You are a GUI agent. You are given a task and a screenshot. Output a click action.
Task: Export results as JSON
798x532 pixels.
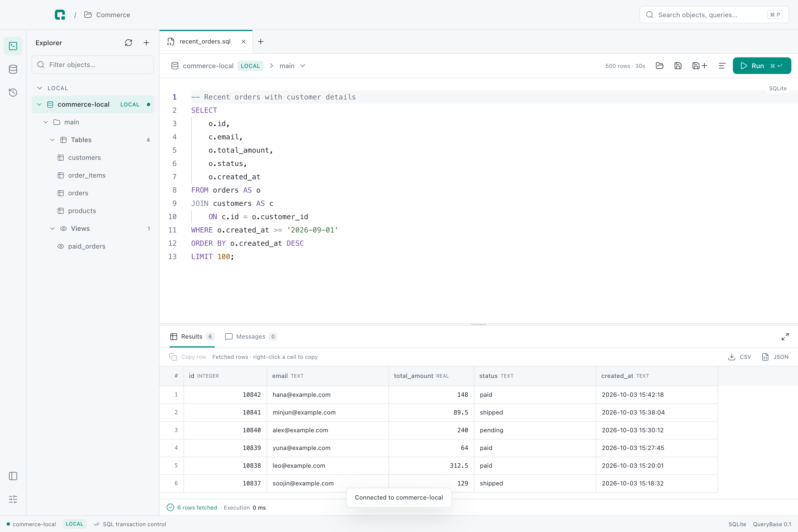pos(775,357)
